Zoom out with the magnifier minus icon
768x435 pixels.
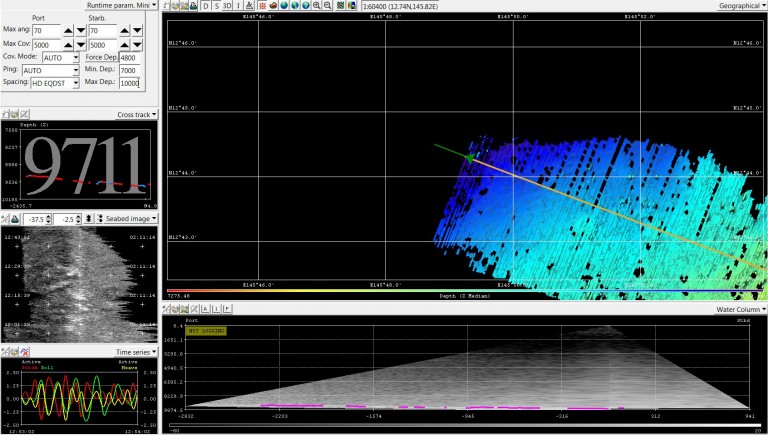coord(328,6)
